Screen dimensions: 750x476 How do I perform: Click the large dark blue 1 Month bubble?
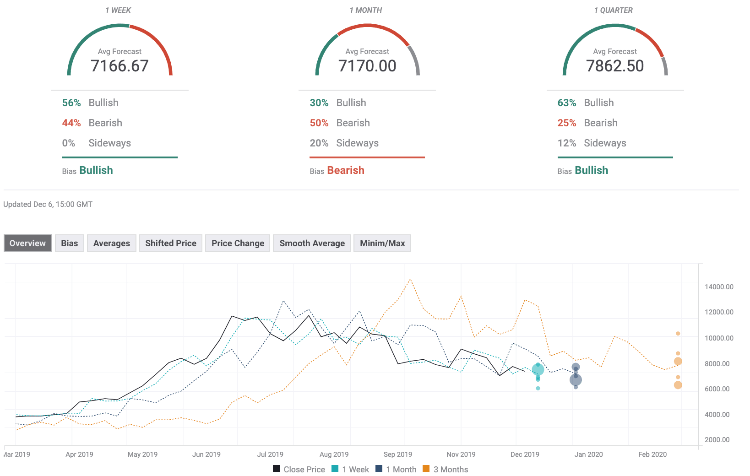(x=576, y=380)
